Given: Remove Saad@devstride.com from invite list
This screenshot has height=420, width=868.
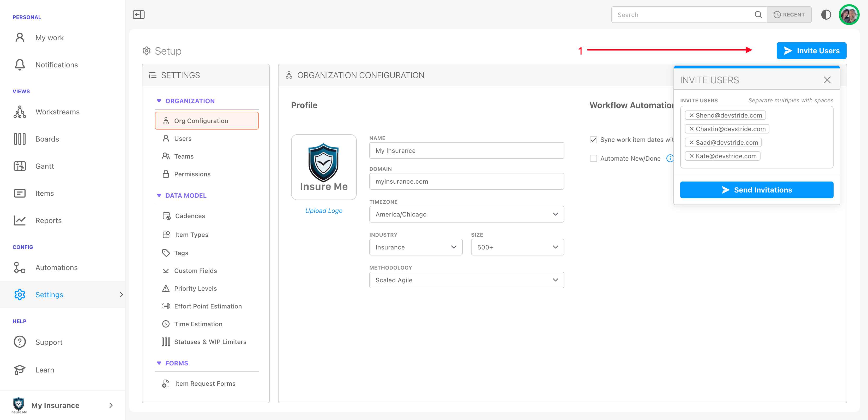Looking at the screenshot, I should pos(691,143).
